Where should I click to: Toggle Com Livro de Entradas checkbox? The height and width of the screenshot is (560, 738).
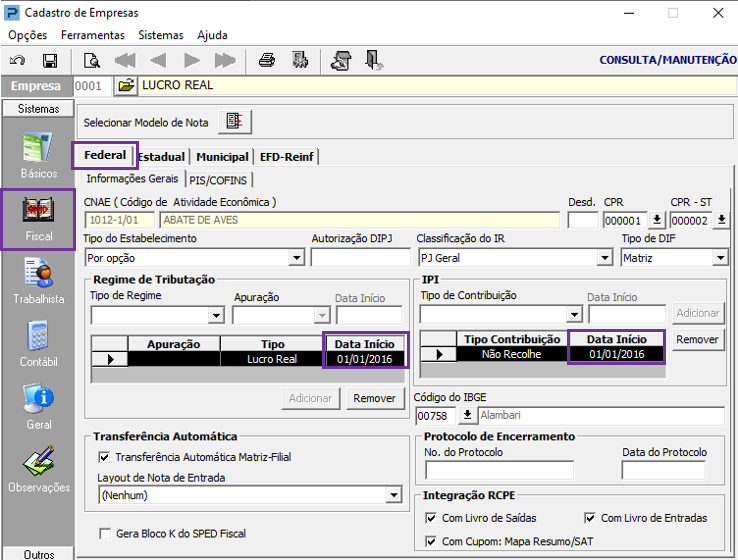click(x=589, y=518)
